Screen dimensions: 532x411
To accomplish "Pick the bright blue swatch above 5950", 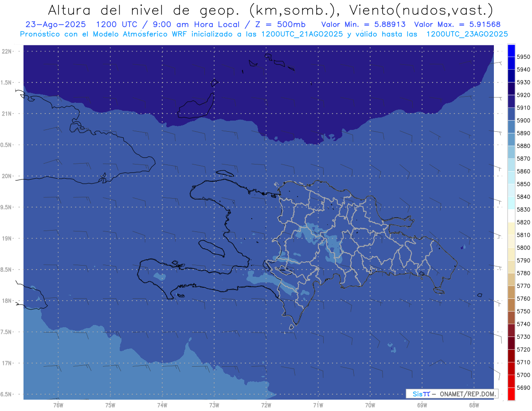I will (x=511, y=51).
